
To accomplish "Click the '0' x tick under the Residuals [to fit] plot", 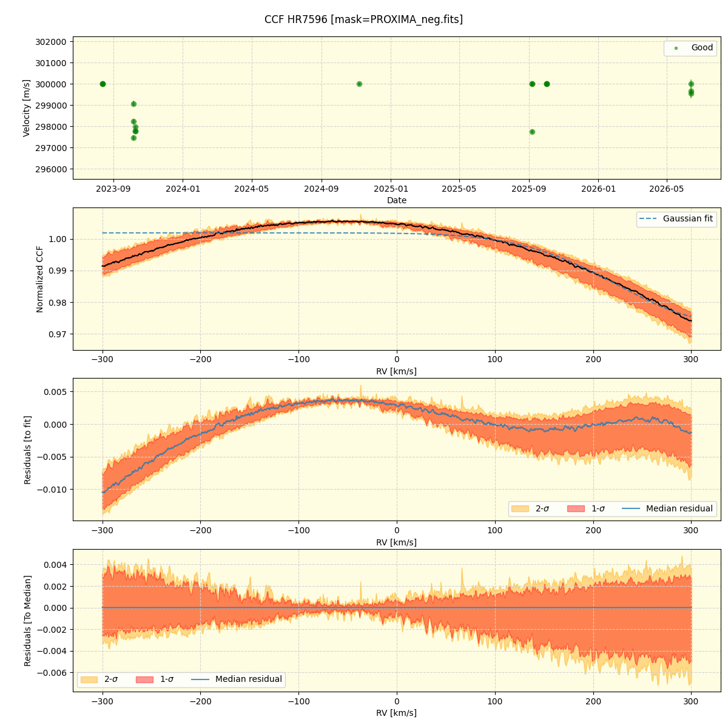I will pyautogui.click(x=397, y=531).
